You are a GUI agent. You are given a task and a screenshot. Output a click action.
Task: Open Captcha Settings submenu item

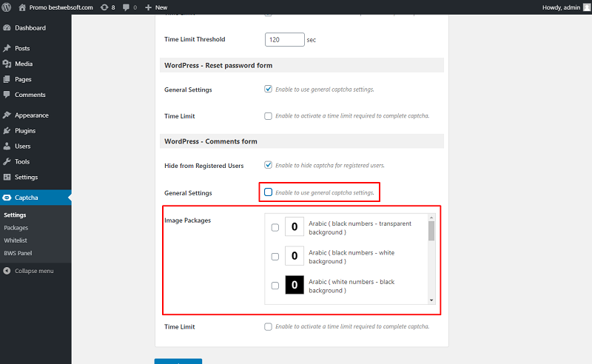pos(15,215)
